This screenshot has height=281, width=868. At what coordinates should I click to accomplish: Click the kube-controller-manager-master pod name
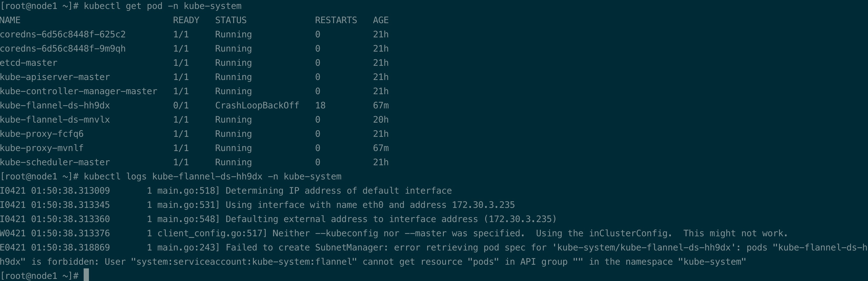pyautogui.click(x=78, y=91)
